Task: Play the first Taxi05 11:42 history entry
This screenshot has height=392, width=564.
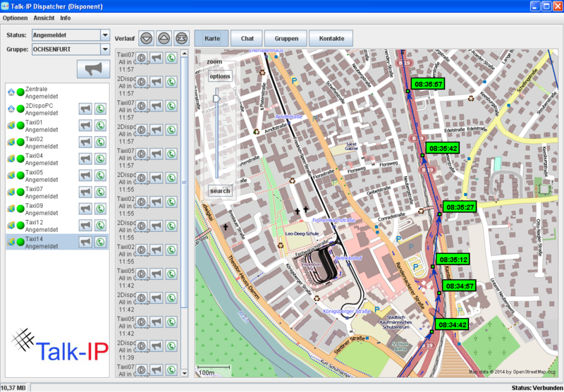Action: [142, 274]
